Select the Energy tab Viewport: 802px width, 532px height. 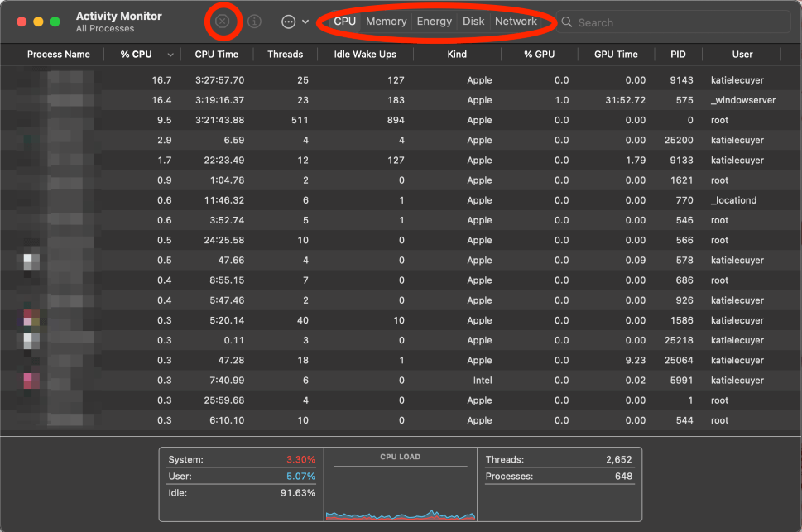(x=435, y=22)
